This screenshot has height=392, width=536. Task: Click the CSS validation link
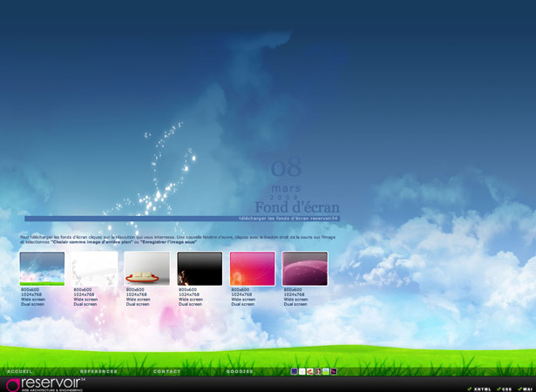point(506,389)
